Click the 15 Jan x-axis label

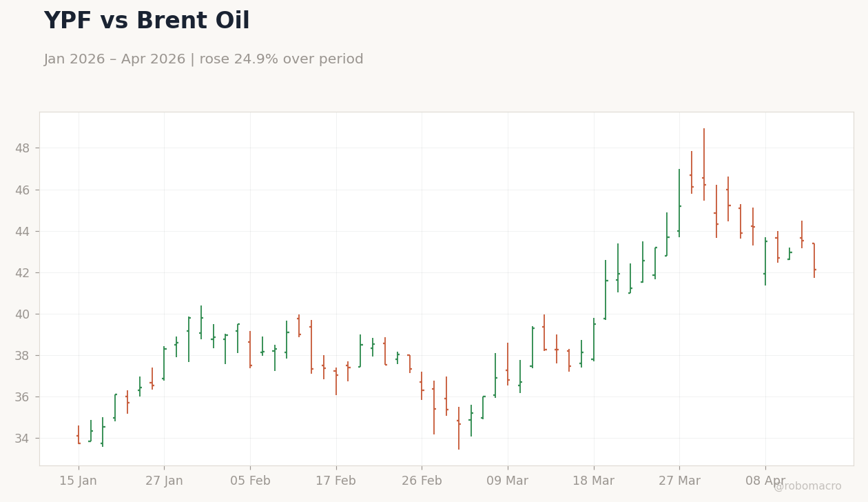[x=79, y=481]
